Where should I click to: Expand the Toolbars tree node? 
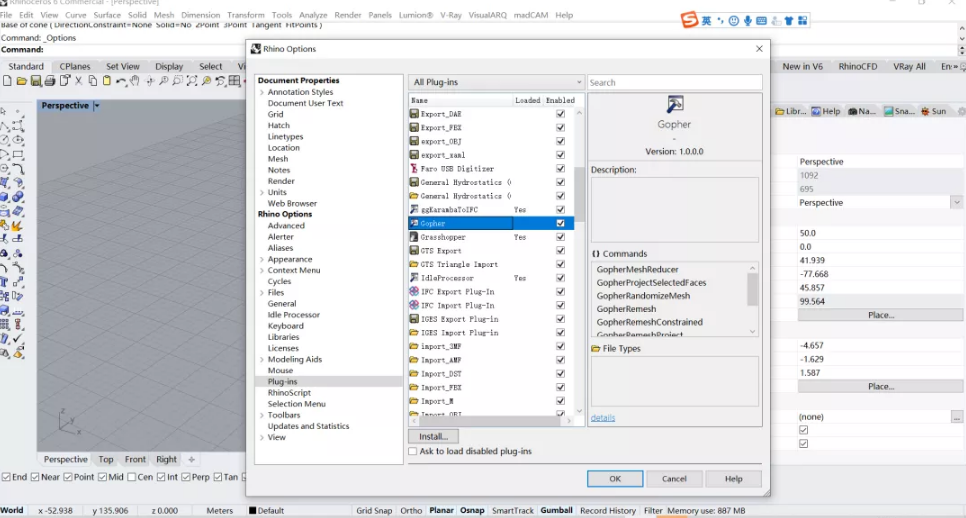262,415
